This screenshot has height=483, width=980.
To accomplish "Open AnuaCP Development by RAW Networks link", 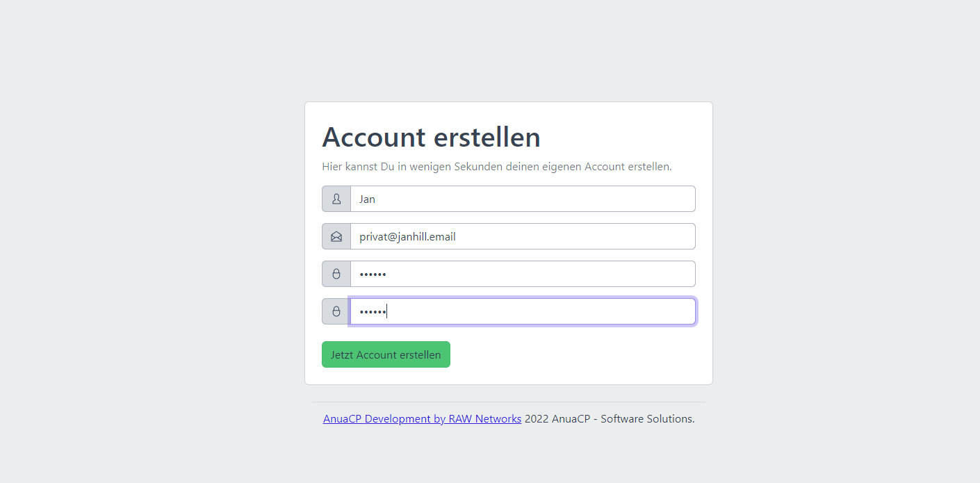I will pyautogui.click(x=422, y=419).
